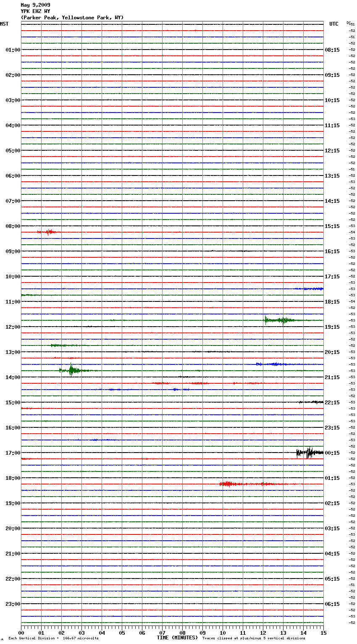Click the MST column header
Image resolution: width=357 pixels, height=644 pixels.
point(4,24)
